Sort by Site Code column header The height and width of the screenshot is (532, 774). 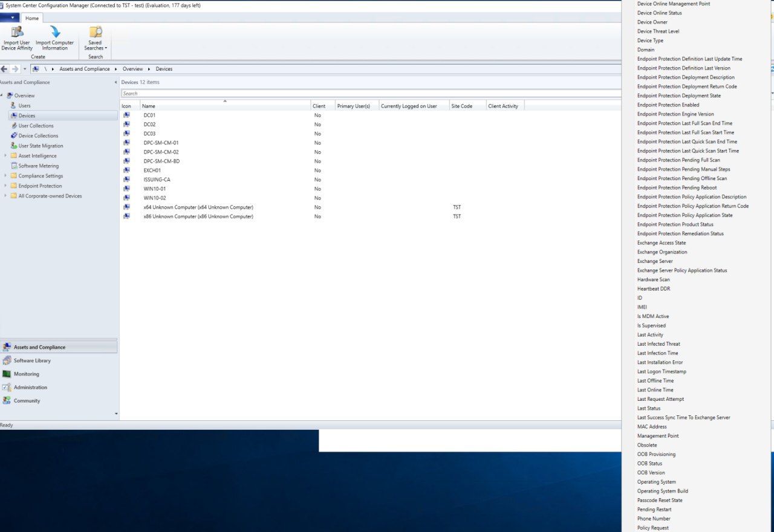click(x=467, y=106)
